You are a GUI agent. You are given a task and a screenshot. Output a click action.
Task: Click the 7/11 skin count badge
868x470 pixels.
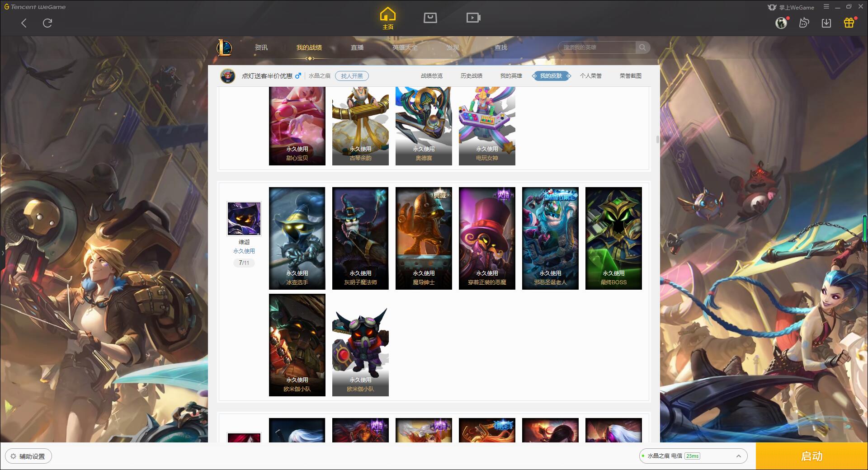(244, 263)
